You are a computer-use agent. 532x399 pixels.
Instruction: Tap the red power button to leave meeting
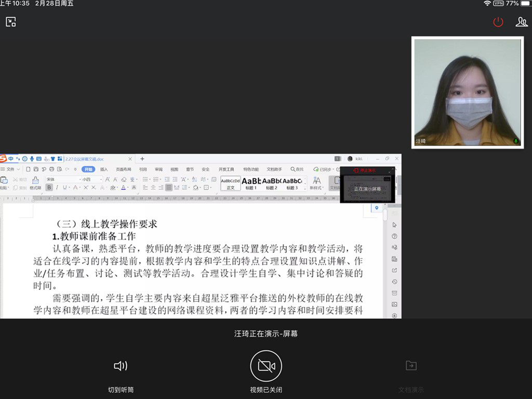[x=498, y=22]
